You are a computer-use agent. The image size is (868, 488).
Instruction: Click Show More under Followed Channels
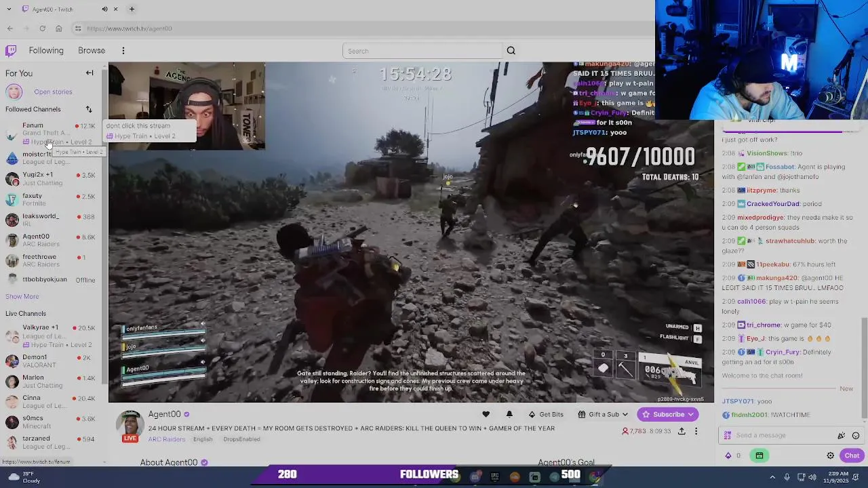click(x=22, y=297)
